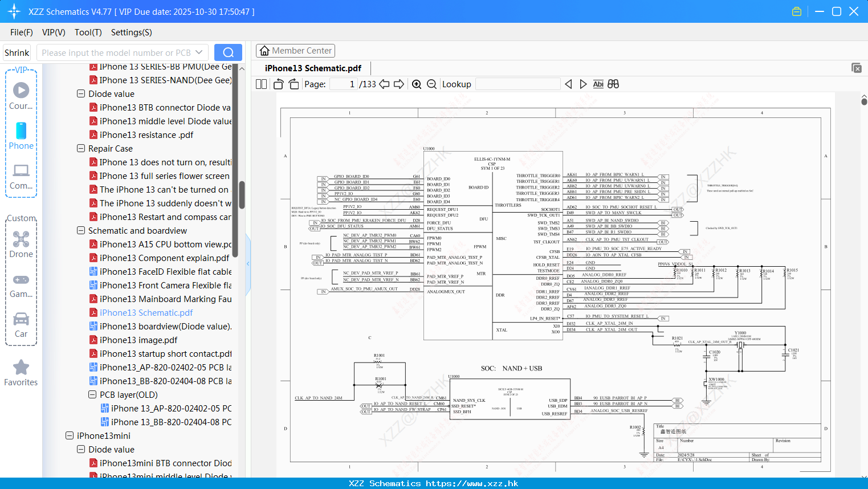Open the Drone category
This screenshot has width=868, height=489.
21,244
